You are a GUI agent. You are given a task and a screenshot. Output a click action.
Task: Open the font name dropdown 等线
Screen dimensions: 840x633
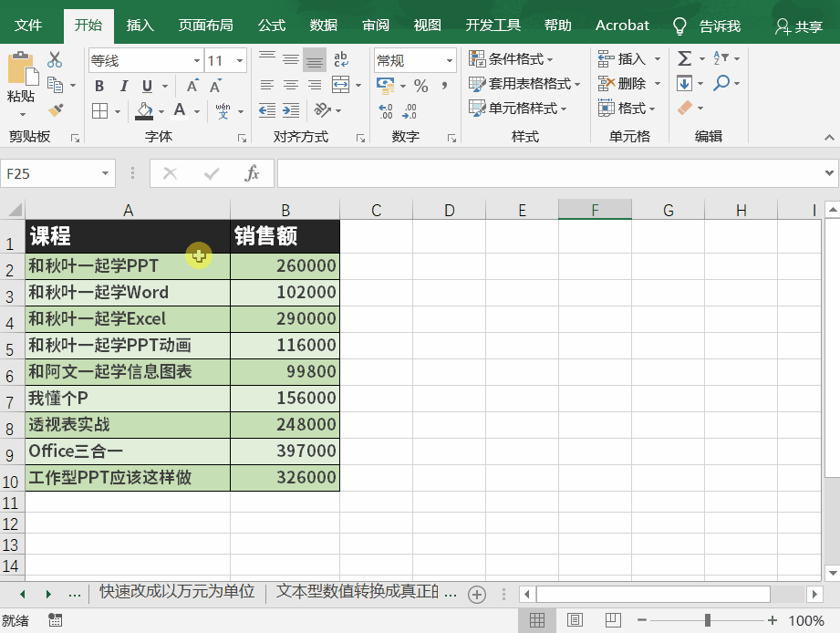coord(197,60)
